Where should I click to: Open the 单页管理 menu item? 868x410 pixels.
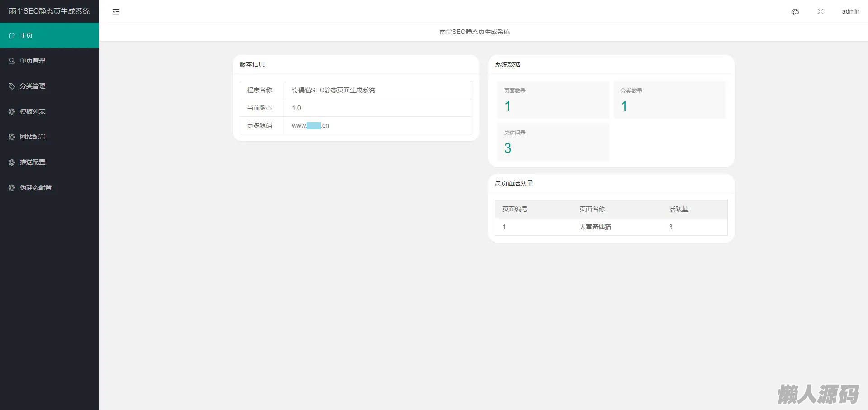point(33,61)
